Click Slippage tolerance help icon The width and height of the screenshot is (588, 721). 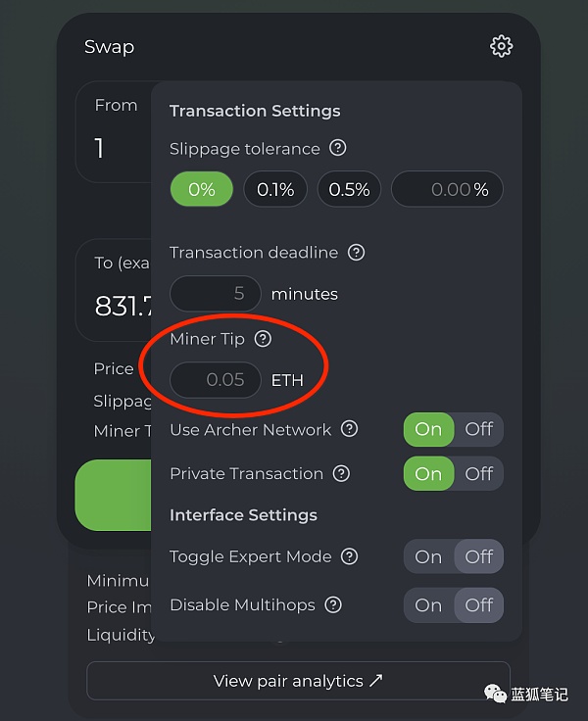tap(338, 148)
